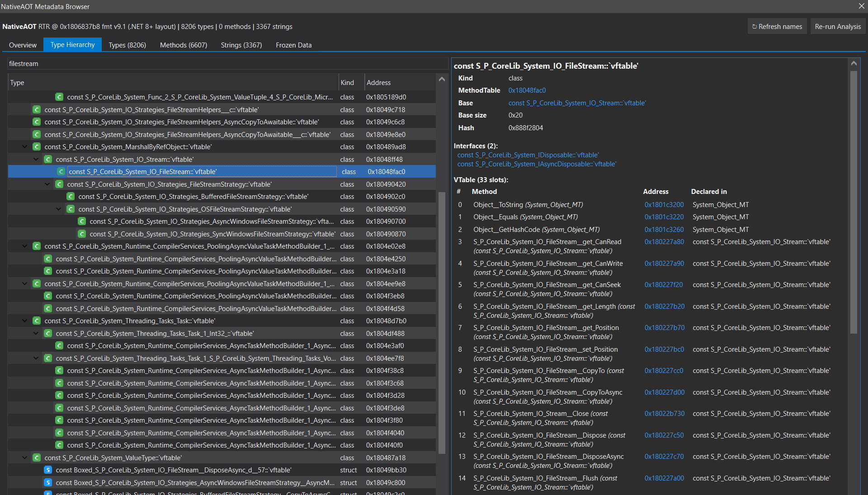Click scroll-up arrow of the type tree
This screenshot has width=868, height=495.
[x=442, y=79]
